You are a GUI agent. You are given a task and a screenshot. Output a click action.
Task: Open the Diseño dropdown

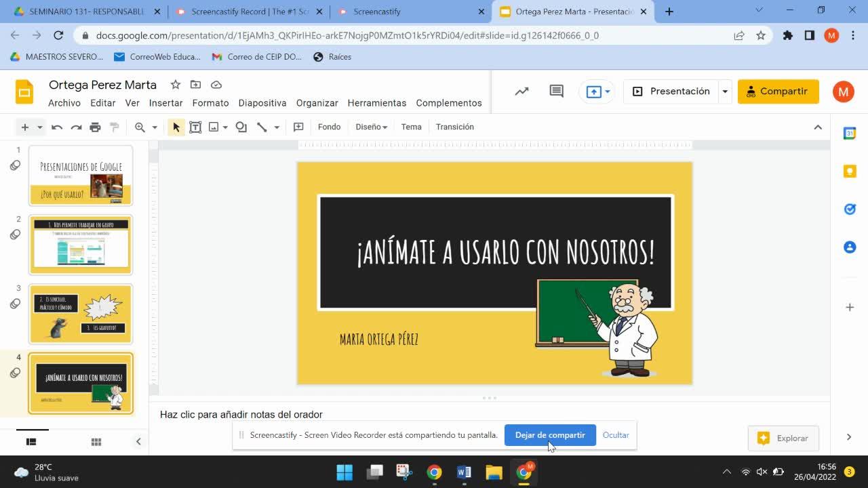(x=371, y=127)
